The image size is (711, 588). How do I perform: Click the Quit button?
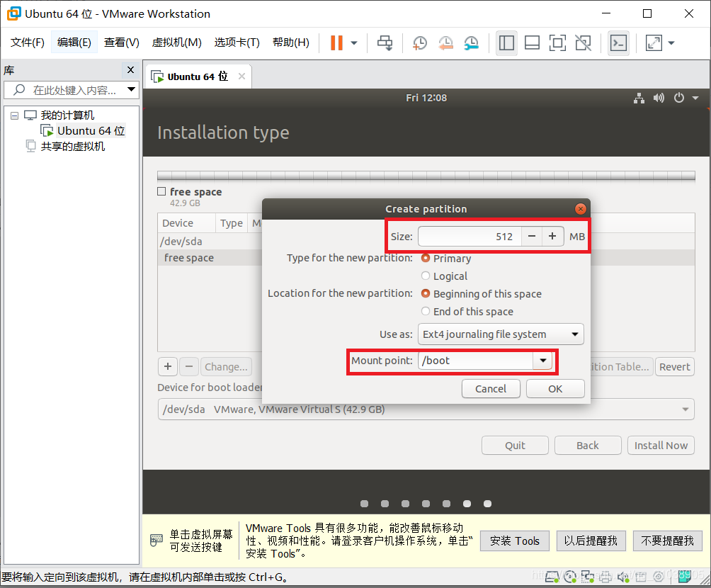click(515, 446)
